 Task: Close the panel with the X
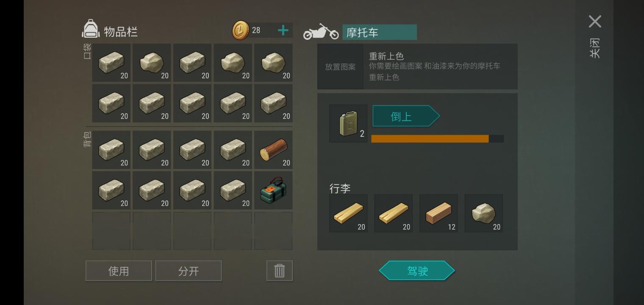(x=595, y=22)
